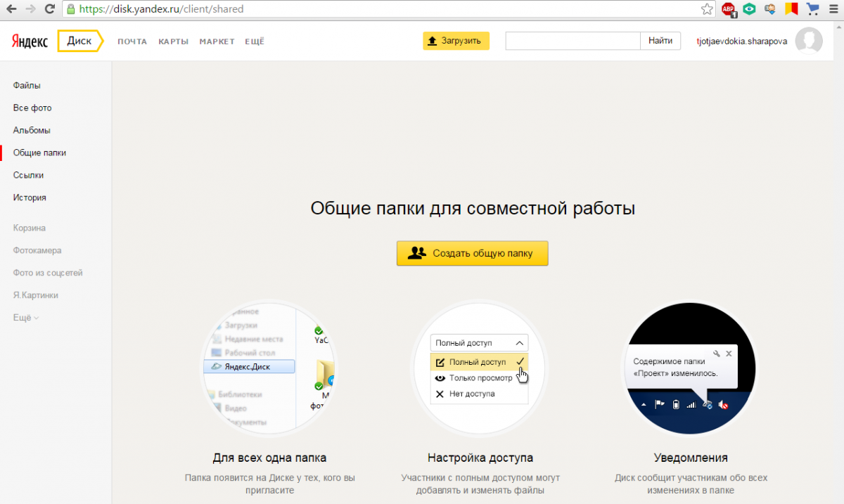Open Файлы in the left sidebar
The width and height of the screenshot is (844, 504).
(27, 86)
